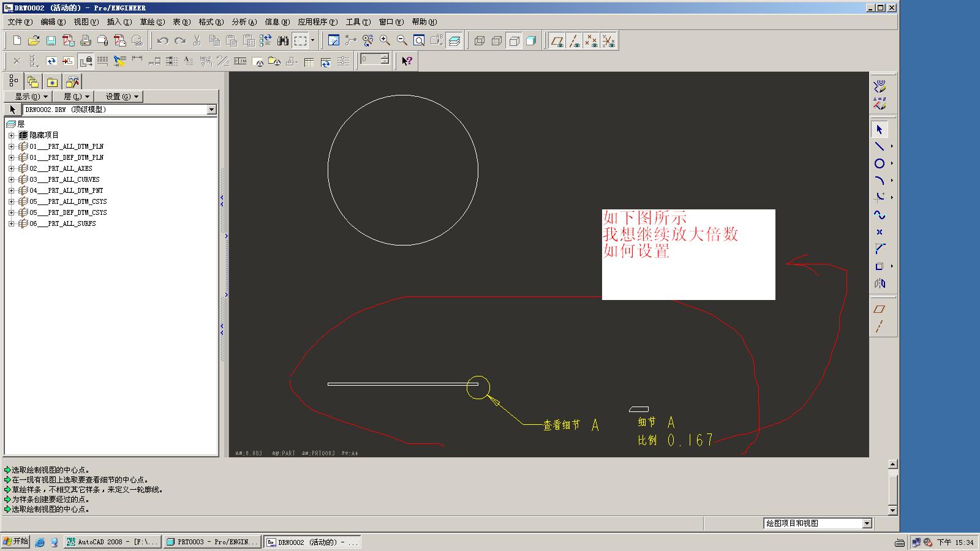Open Internet Explorer from quick launch
Image resolution: width=980 pixels, height=551 pixels.
tap(40, 542)
